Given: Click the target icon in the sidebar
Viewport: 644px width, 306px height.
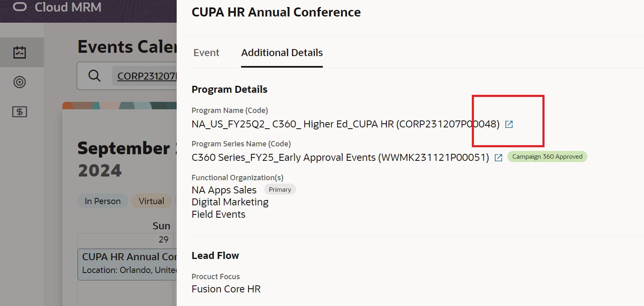Looking at the screenshot, I should point(20,82).
